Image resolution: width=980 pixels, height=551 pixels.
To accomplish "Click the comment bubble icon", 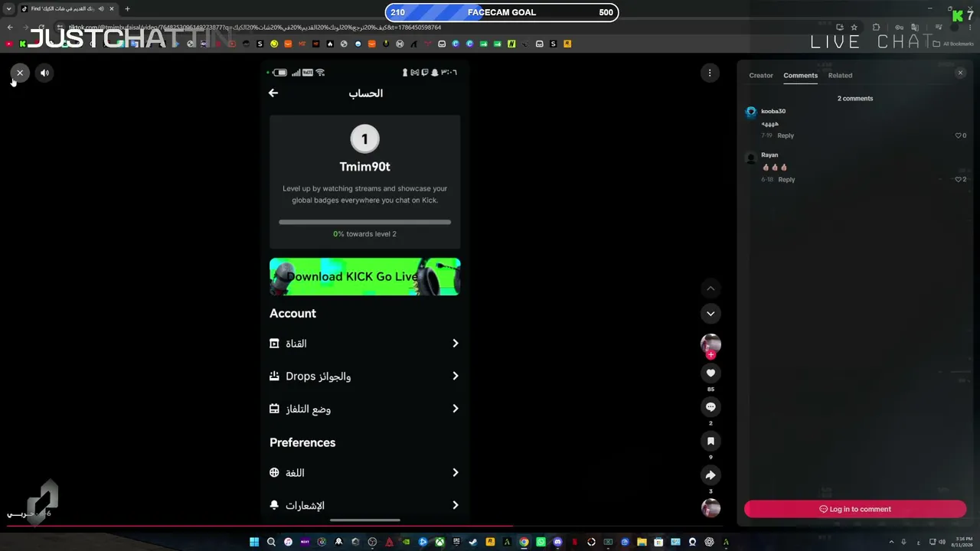I will point(710,407).
